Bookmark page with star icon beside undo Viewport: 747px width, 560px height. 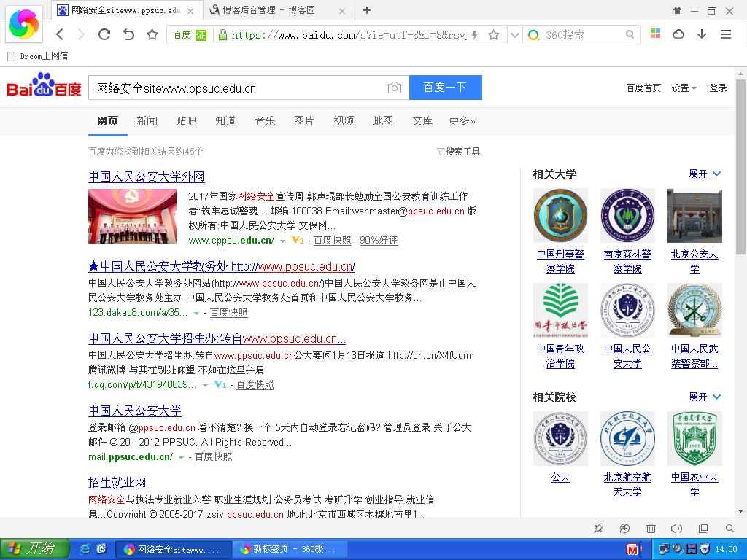coord(152,34)
